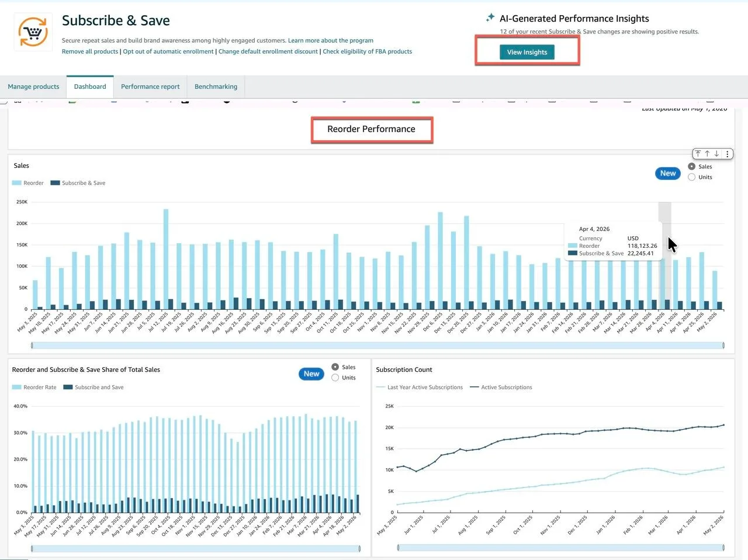Viewport: 748px width, 560px height.
Task: Open Change default enrollment discount link
Action: tap(268, 51)
